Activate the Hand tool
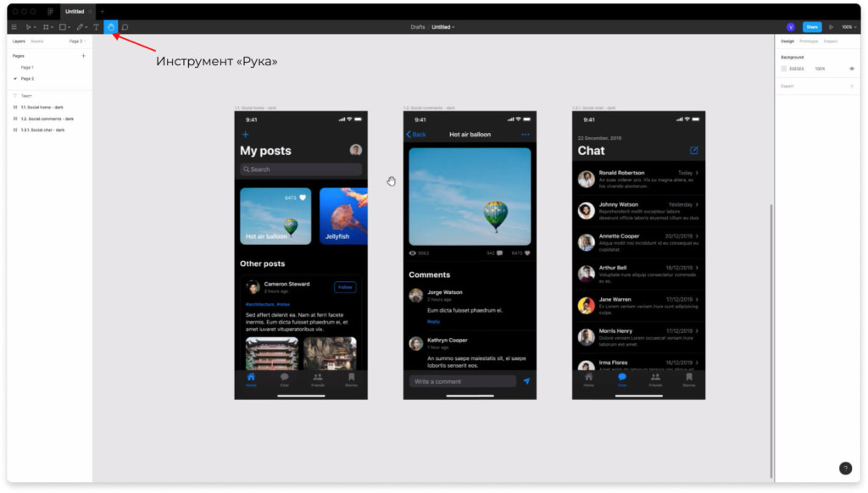Viewport: 868px width, 493px height. (110, 27)
